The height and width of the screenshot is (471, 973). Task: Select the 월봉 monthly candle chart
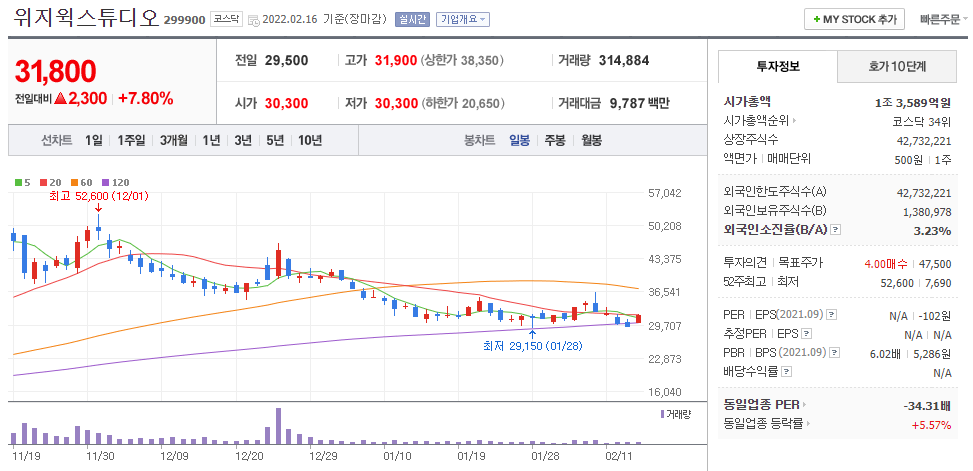tap(591, 140)
